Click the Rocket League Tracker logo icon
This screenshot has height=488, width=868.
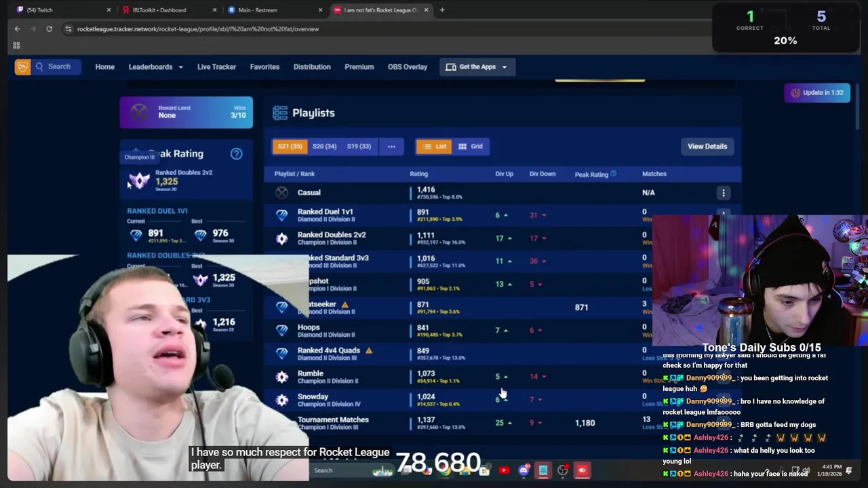(x=22, y=66)
